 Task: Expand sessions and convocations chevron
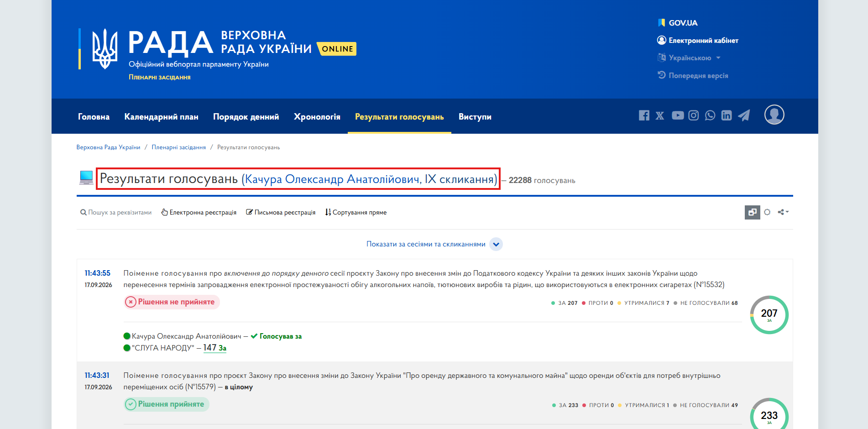(496, 244)
